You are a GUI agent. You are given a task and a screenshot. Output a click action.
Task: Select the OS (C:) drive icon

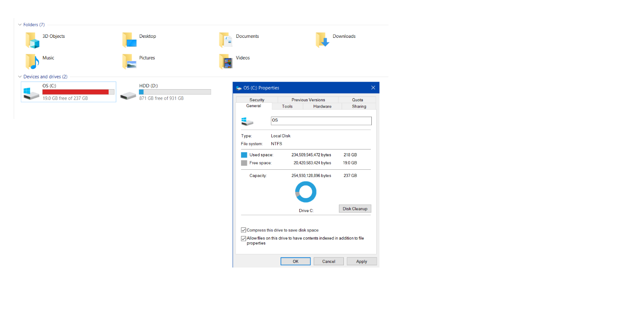[32, 92]
